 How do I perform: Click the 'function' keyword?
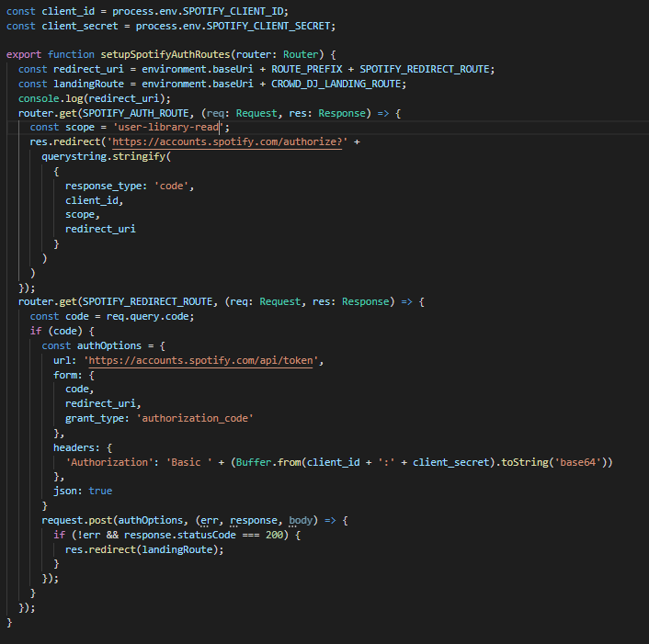(x=71, y=54)
